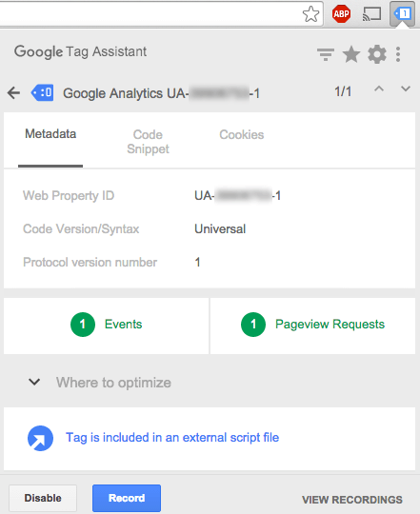Click the Record button

(127, 498)
